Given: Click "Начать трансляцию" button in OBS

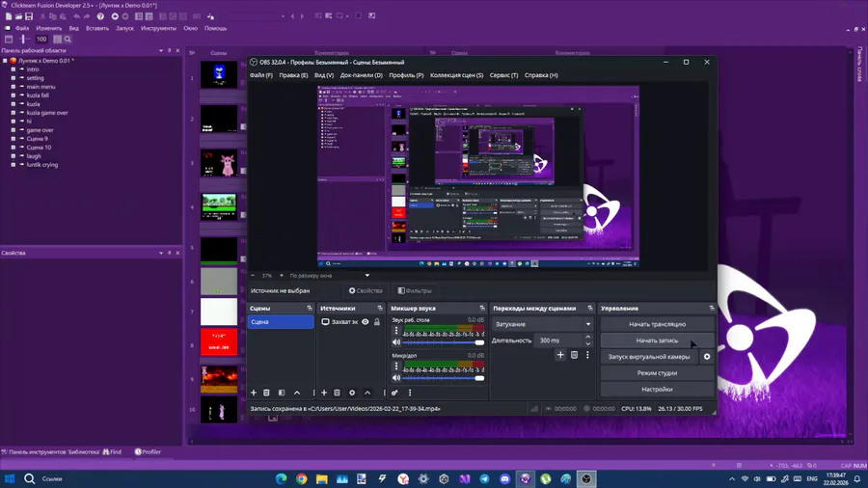Looking at the screenshot, I should [x=657, y=324].
